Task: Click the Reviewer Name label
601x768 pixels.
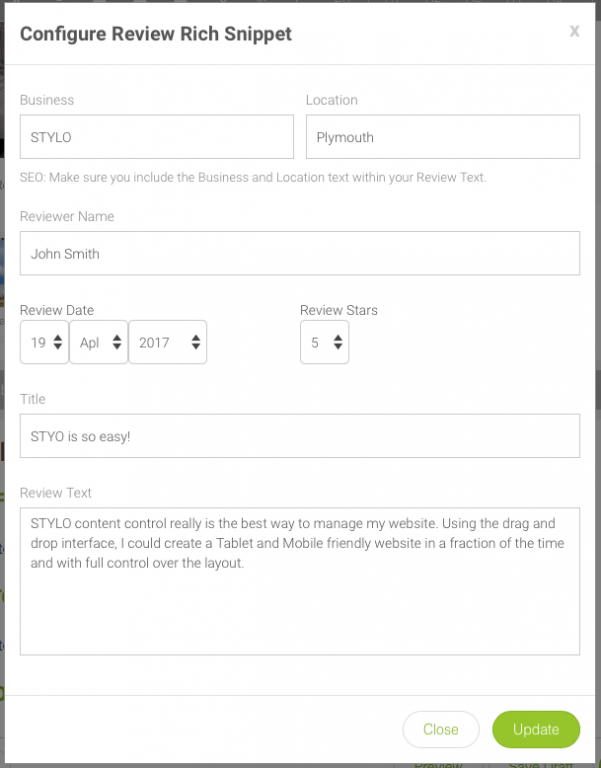Action: click(x=67, y=216)
